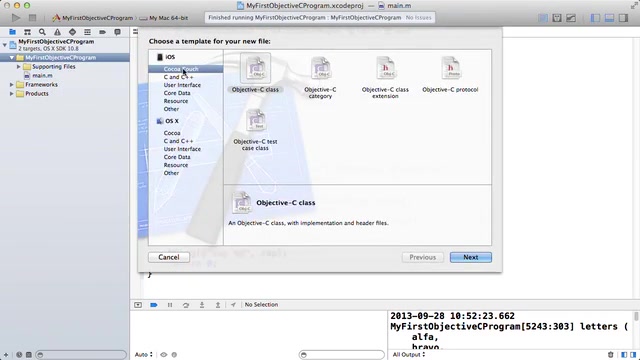The image size is (640, 360).
Task: Show the Issue navigator
Action: (x=57, y=32)
